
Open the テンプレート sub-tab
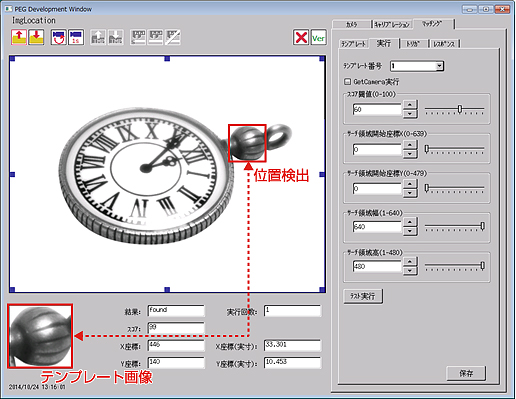pos(354,44)
